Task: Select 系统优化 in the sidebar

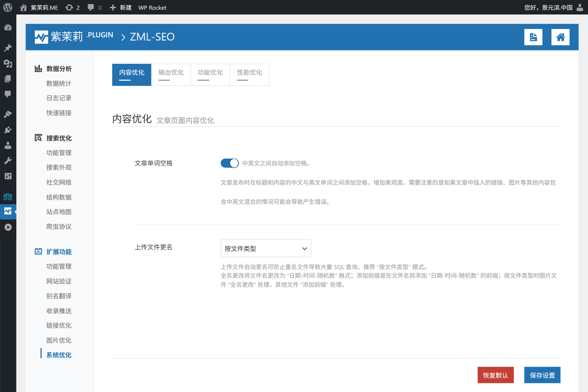Action: [x=59, y=355]
